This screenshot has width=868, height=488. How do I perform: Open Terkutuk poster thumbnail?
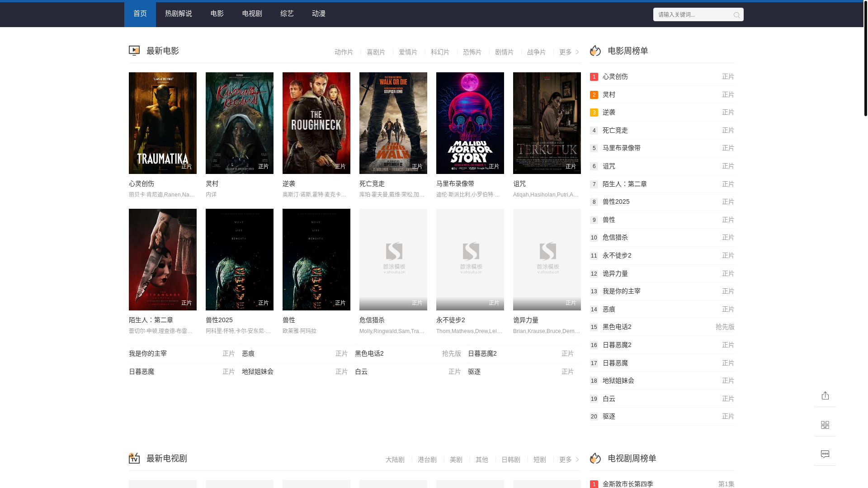pyautogui.click(x=547, y=123)
